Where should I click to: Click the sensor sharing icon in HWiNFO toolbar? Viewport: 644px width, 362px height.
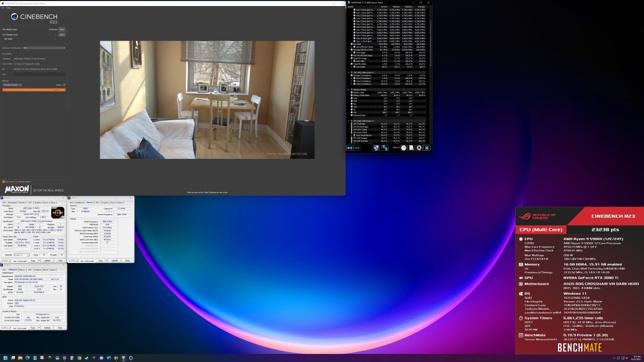[x=385, y=148]
